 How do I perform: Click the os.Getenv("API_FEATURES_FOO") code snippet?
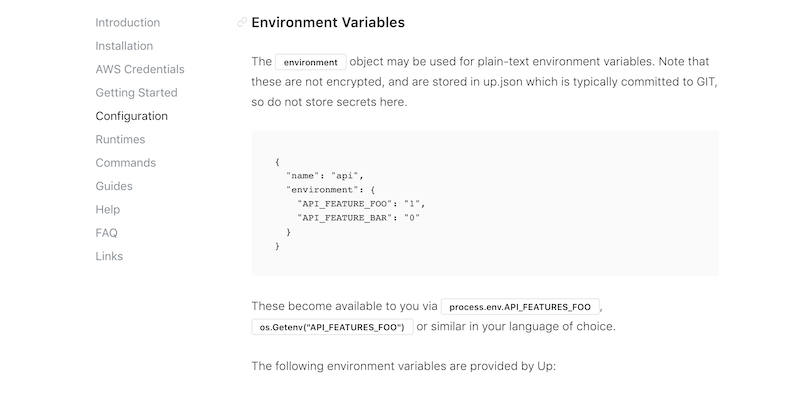(331, 327)
